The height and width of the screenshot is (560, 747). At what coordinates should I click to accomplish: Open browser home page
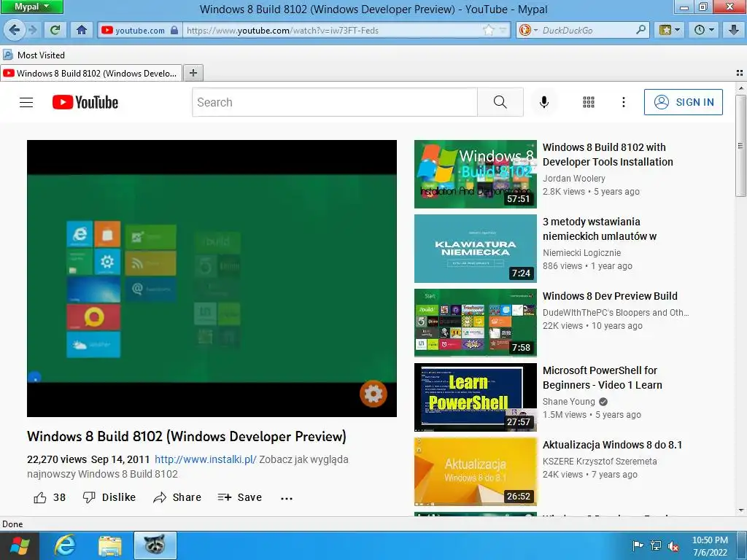82,31
